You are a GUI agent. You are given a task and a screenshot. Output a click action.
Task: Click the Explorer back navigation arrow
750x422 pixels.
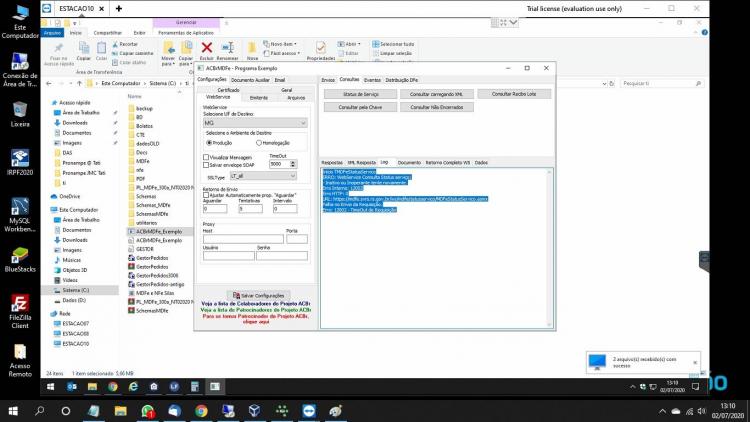coord(49,83)
